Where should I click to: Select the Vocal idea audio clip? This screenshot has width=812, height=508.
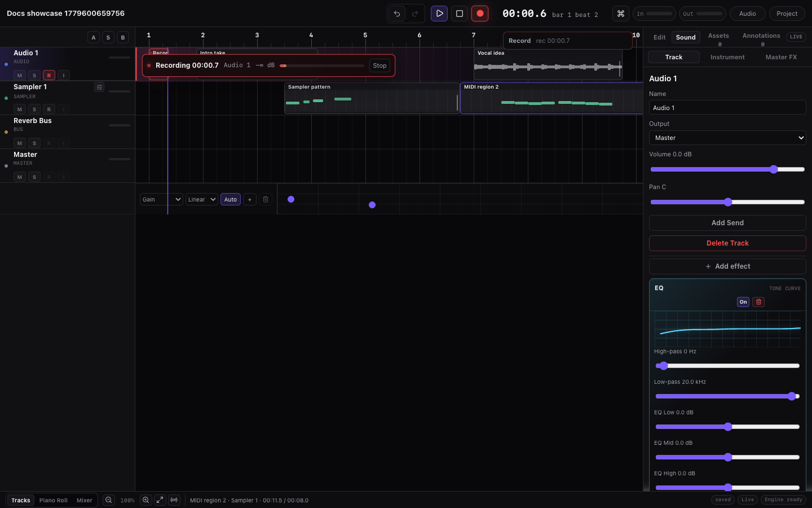click(548, 64)
